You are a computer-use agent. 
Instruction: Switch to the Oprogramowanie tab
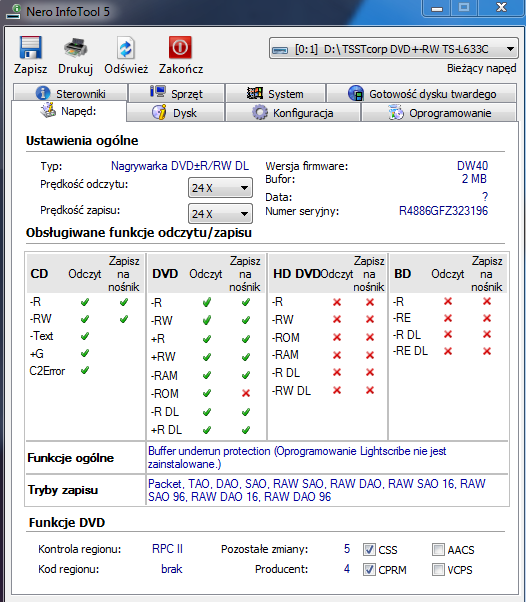point(439,113)
